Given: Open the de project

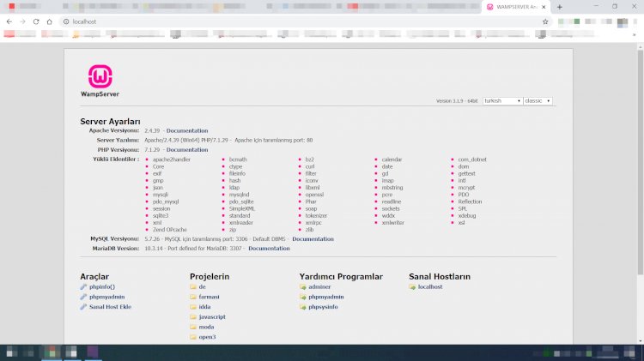Looking at the screenshot, I should (202, 286).
